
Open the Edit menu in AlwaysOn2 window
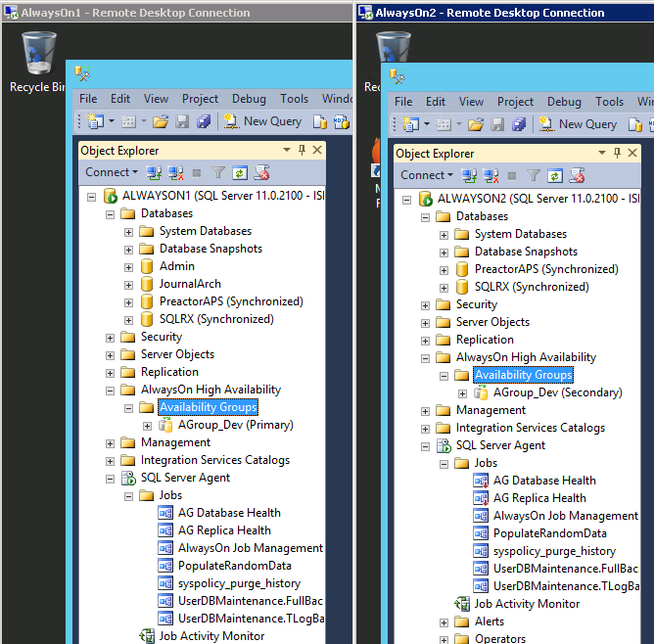tap(436, 102)
